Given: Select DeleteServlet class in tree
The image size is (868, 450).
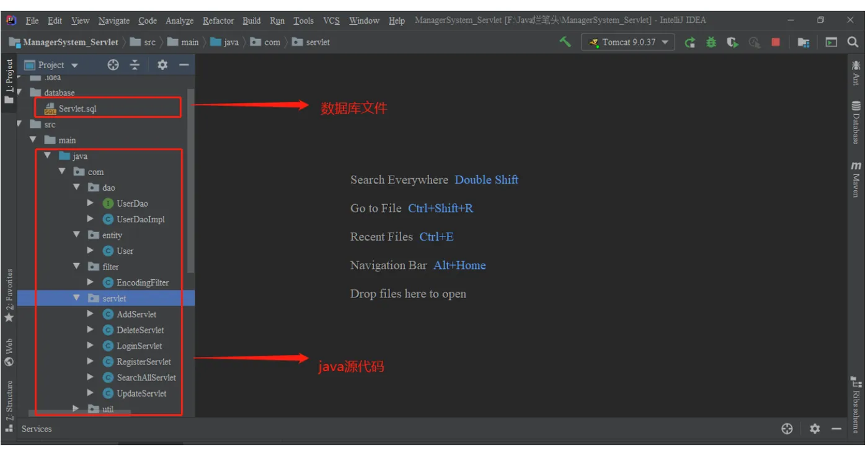Looking at the screenshot, I should click(140, 330).
